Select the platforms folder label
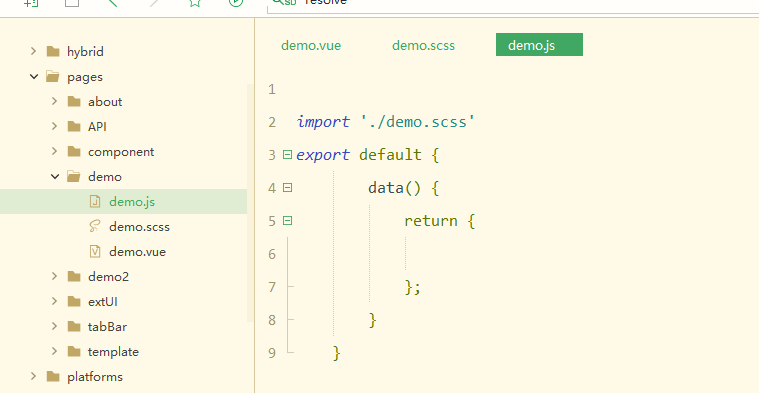This screenshot has width=759, height=393. point(95,377)
